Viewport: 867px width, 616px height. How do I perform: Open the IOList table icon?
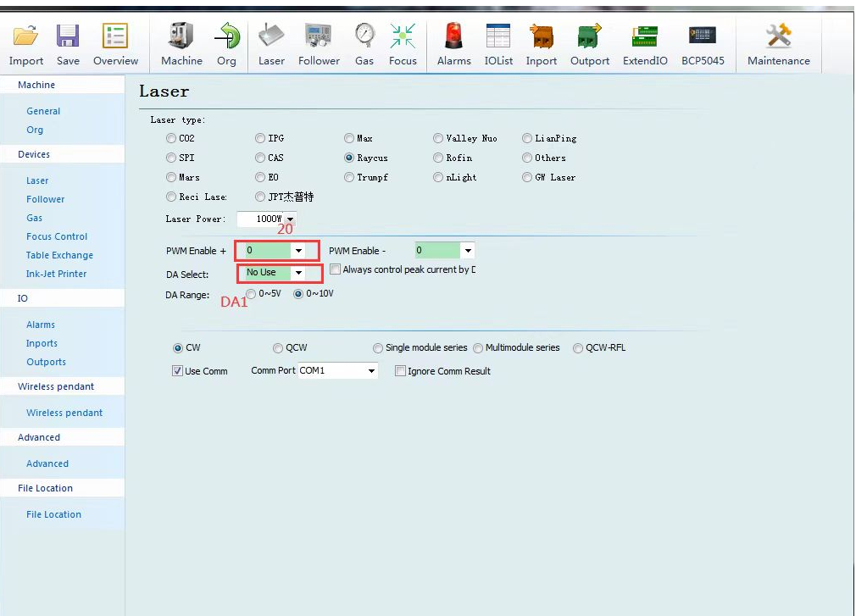click(498, 36)
